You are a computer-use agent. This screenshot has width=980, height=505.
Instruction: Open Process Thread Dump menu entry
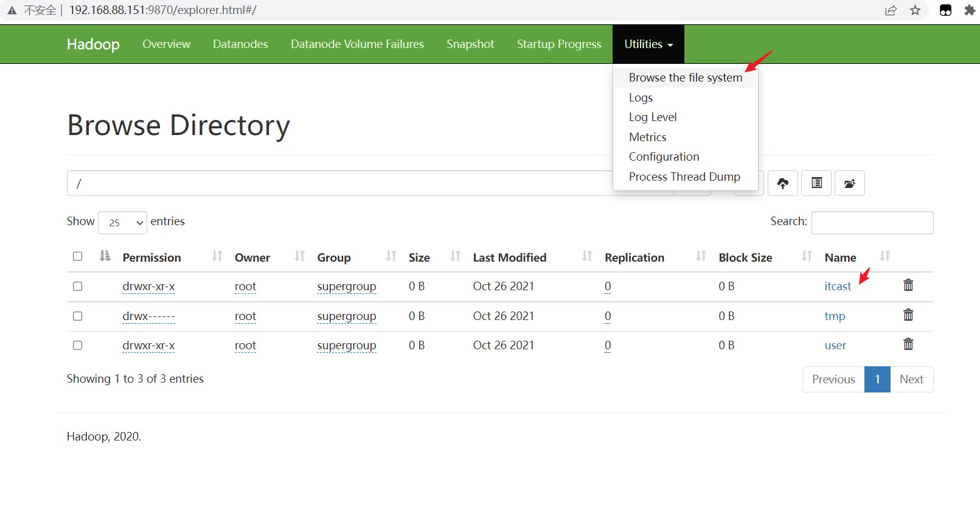(684, 176)
